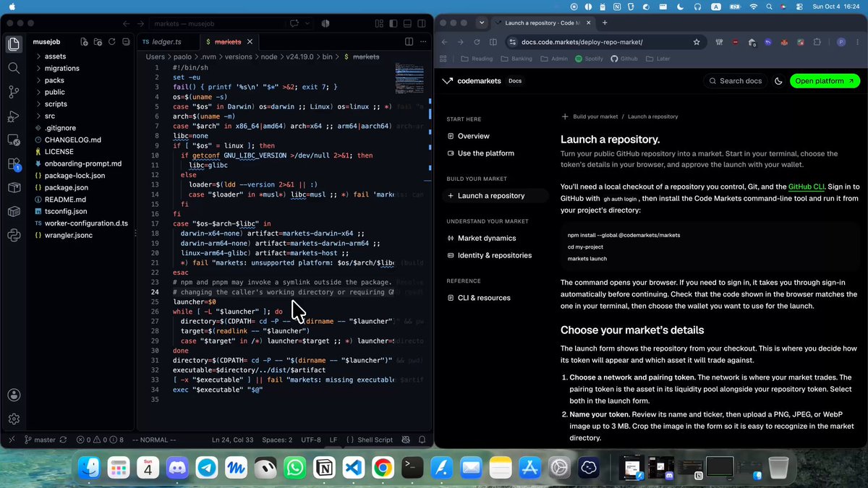Go to Market dynamics in docs sidebar
Viewport: 868px width, 488px height.
tap(487, 238)
